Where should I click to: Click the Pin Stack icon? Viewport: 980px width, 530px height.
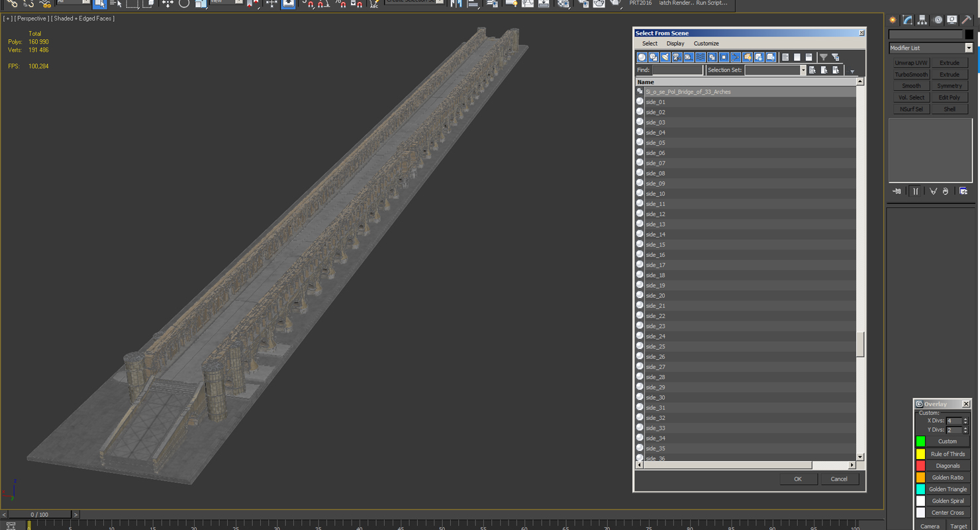click(897, 191)
